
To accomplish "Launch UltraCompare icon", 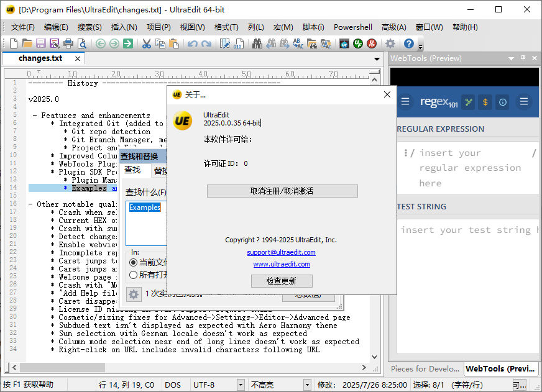I will tap(344, 43).
